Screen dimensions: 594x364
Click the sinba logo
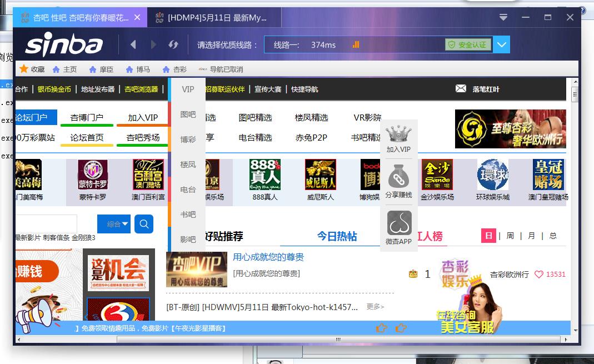tap(64, 44)
